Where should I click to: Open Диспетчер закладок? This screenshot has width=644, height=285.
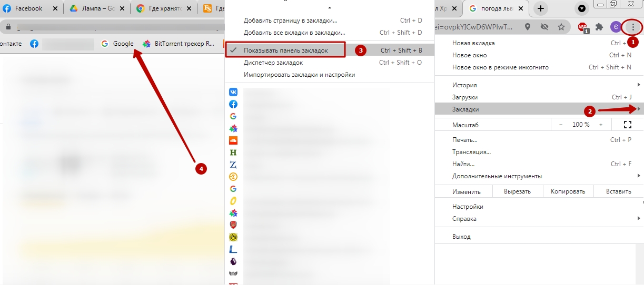(330, 63)
